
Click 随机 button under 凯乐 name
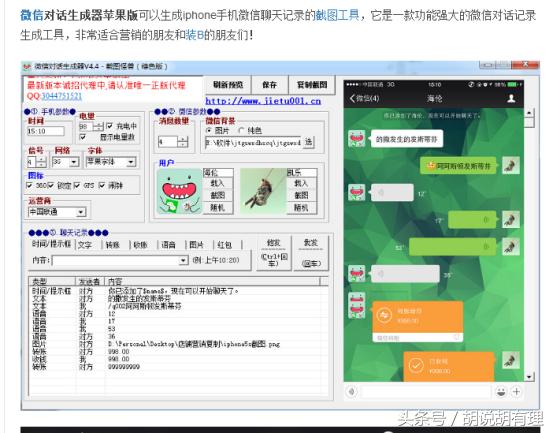coord(301,207)
